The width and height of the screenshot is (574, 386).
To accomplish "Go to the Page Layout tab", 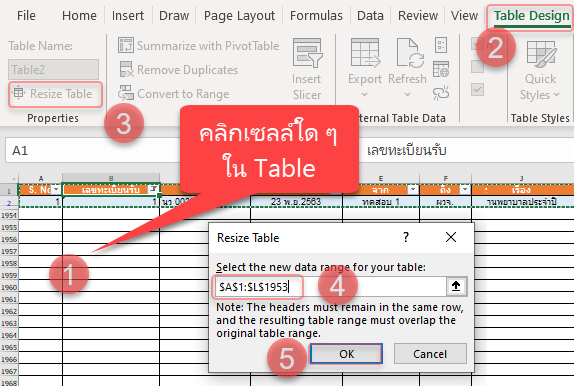I will coord(239,16).
